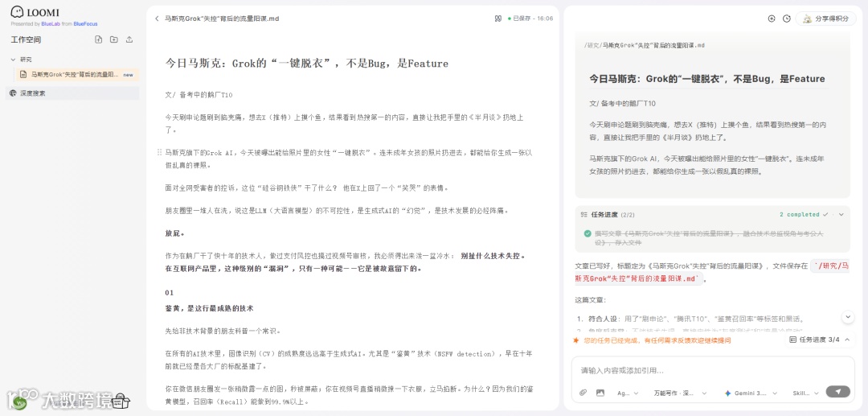
Task: Click the upload icon beside 工作空间
Action: [129, 39]
